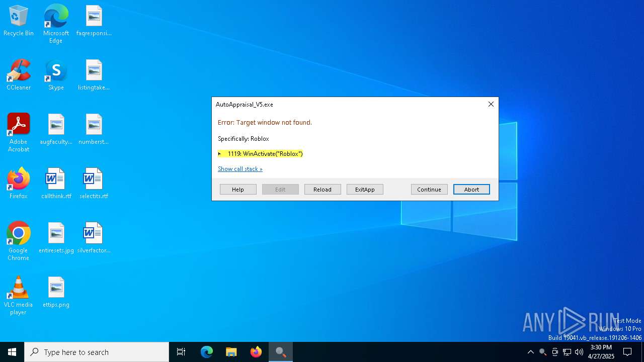Launch Firefox from the taskbar

coord(256,352)
